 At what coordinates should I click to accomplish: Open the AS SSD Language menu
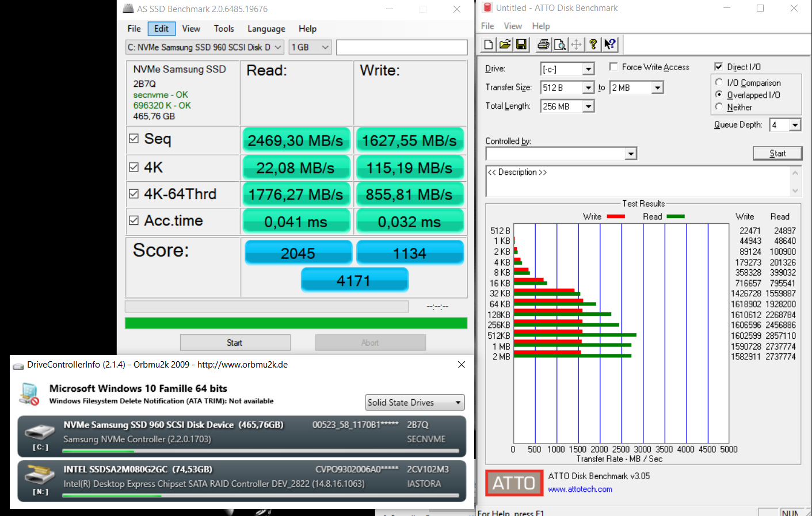(266, 29)
